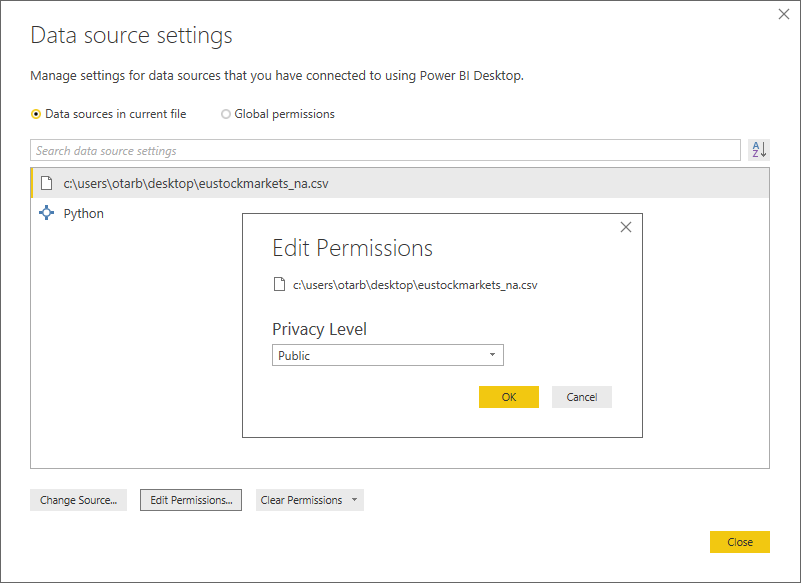This screenshot has width=801, height=583.
Task: Click the Change Source button
Action: pos(78,500)
